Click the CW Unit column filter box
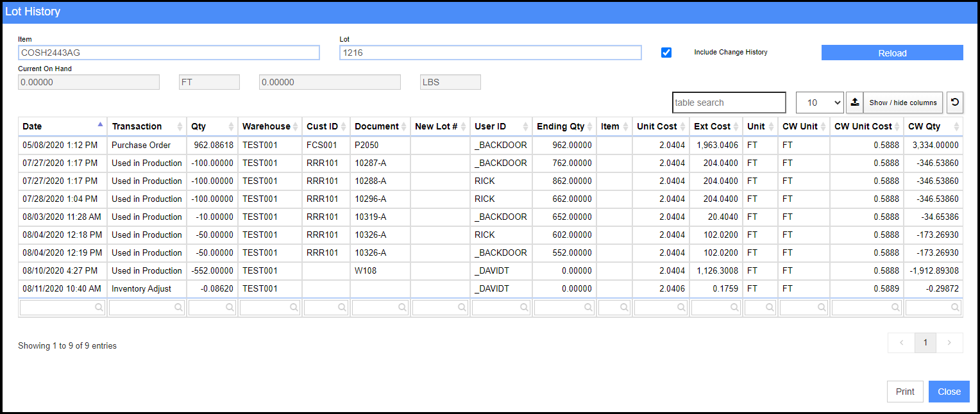Viewport: 980px width, 414px height. [804, 308]
